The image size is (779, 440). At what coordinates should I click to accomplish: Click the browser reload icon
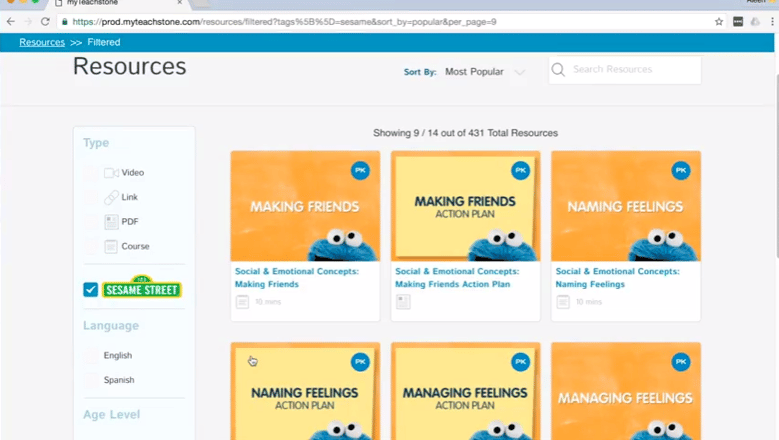[45, 21]
